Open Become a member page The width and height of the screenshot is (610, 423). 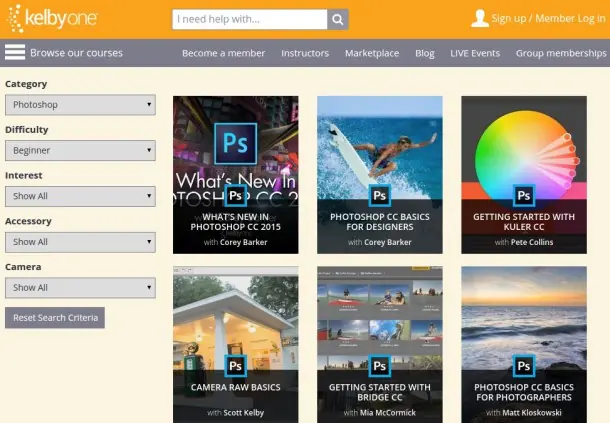pyautogui.click(x=223, y=53)
